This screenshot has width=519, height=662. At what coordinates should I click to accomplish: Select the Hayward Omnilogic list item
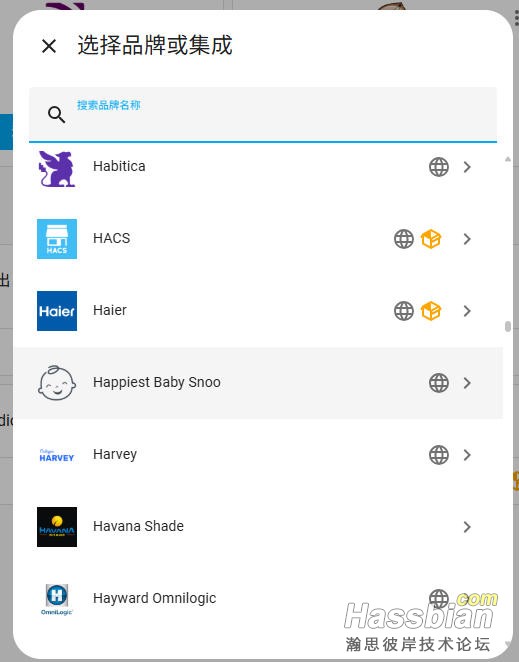[x=258, y=599]
